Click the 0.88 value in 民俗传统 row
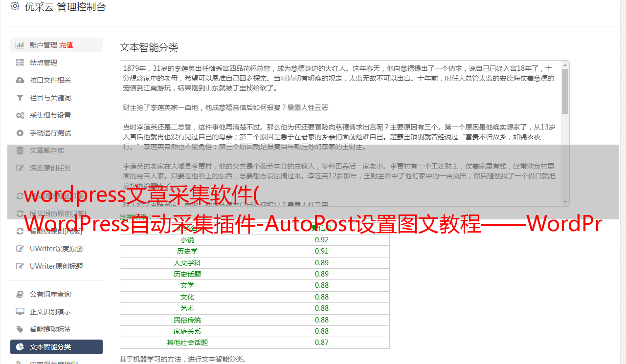Image resolution: width=626 pixels, height=364 pixels. point(322,320)
